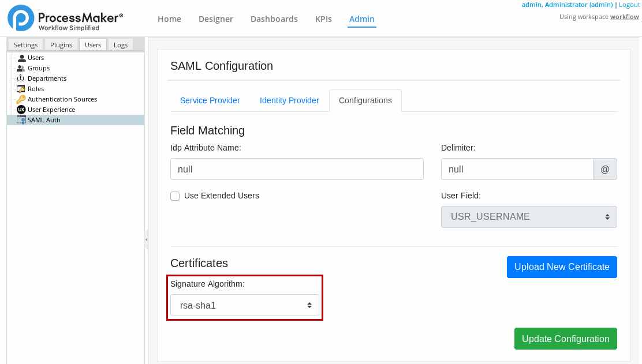The width and height of the screenshot is (642, 364).
Task: Click the ProcessMaker logo icon
Action: pos(21,18)
